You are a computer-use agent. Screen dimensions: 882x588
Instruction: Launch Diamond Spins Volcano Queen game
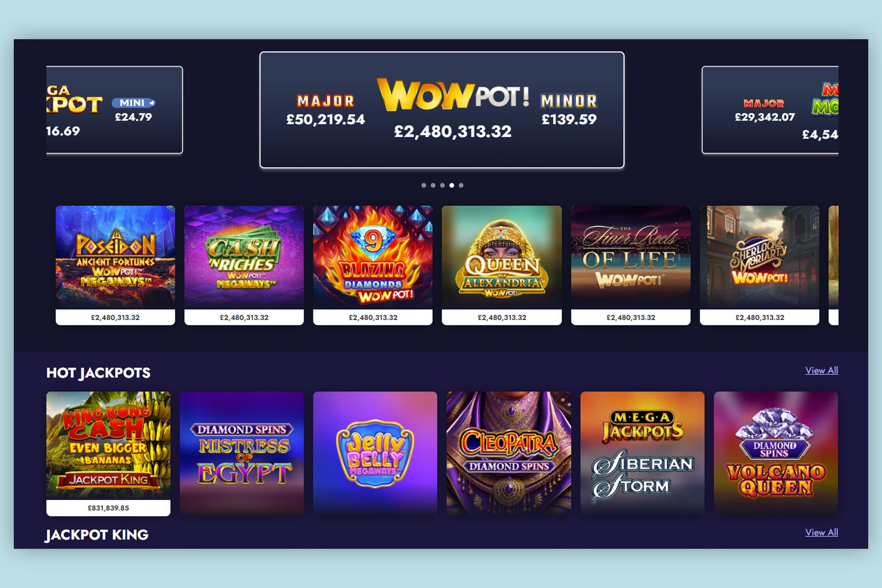click(776, 454)
